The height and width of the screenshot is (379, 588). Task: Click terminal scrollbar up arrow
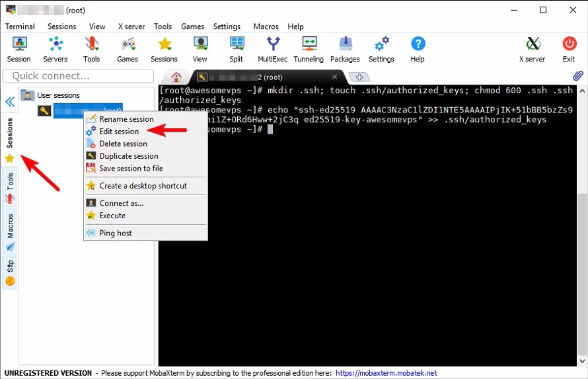582,91
